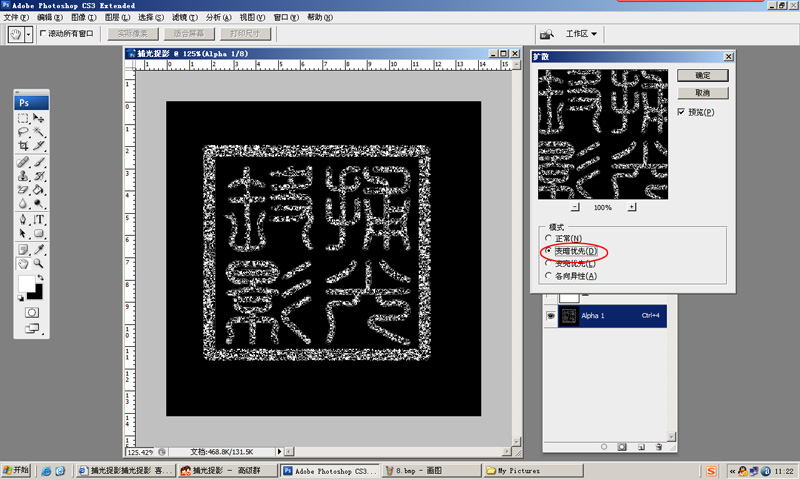Select the Rectangular Marquee tool
The image size is (800, 480).
pyautogui.click(x=23, y=117)
